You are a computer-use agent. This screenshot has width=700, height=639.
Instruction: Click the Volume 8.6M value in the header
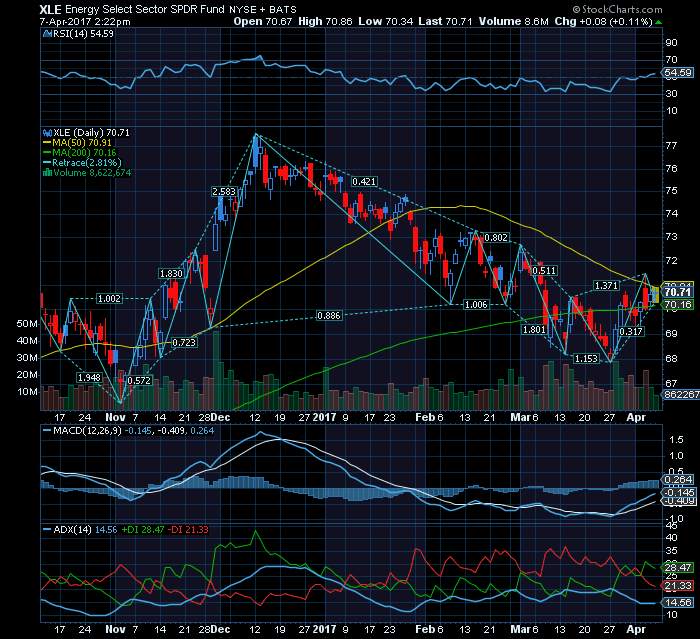(513, 21)
